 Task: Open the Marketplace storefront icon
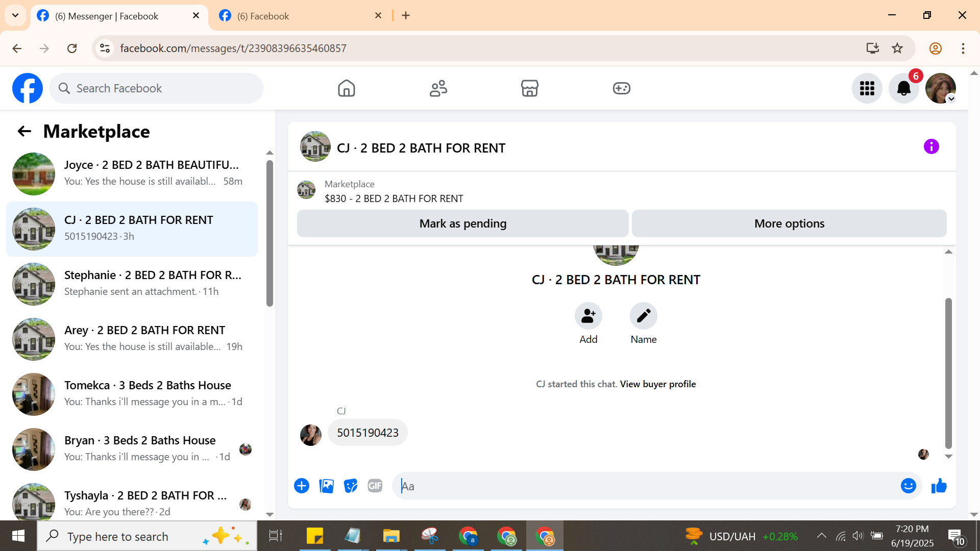coord(530,88)
